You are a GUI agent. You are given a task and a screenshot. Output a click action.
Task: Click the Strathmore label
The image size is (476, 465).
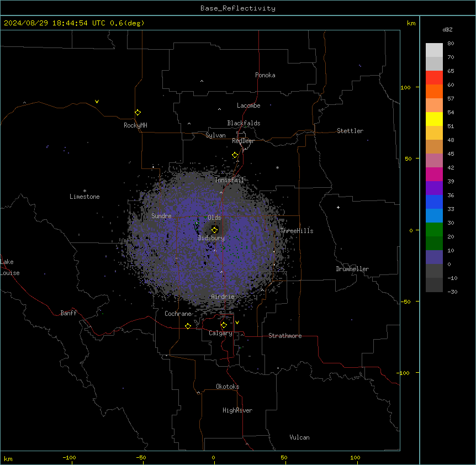[x=285, y=336]
